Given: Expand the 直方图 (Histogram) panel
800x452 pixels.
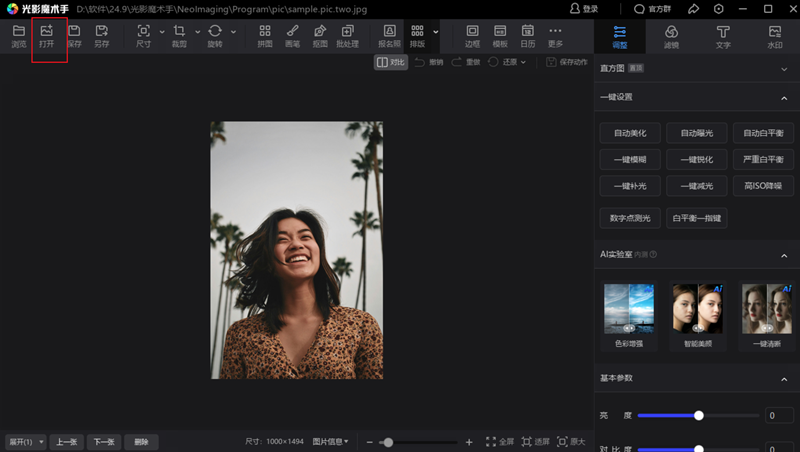Looking at the screenshot, I should (784, 68).
